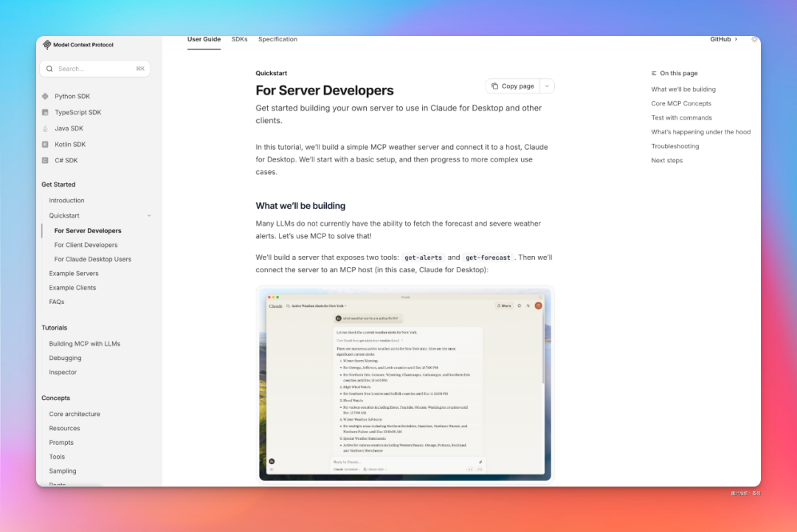Open For Client Developers page
797x532 pixels.
coord(86,245)
